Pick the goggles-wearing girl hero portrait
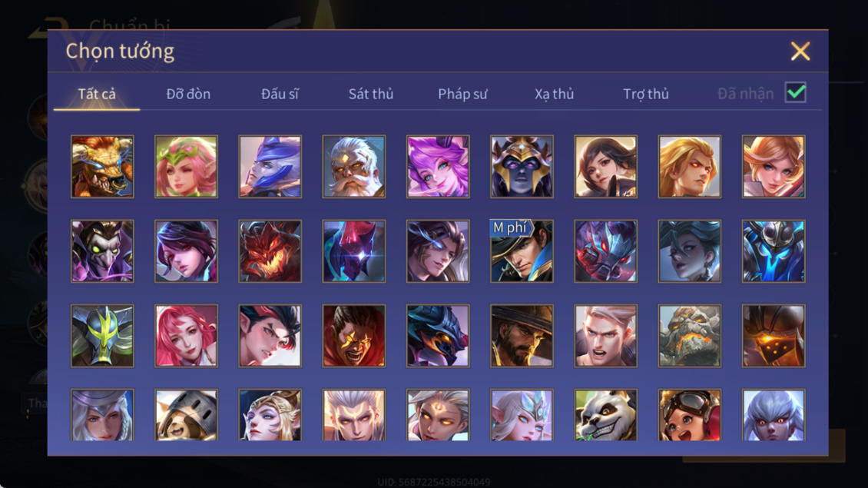Viewport: 868px width, 488px height. tap(689, 415)
